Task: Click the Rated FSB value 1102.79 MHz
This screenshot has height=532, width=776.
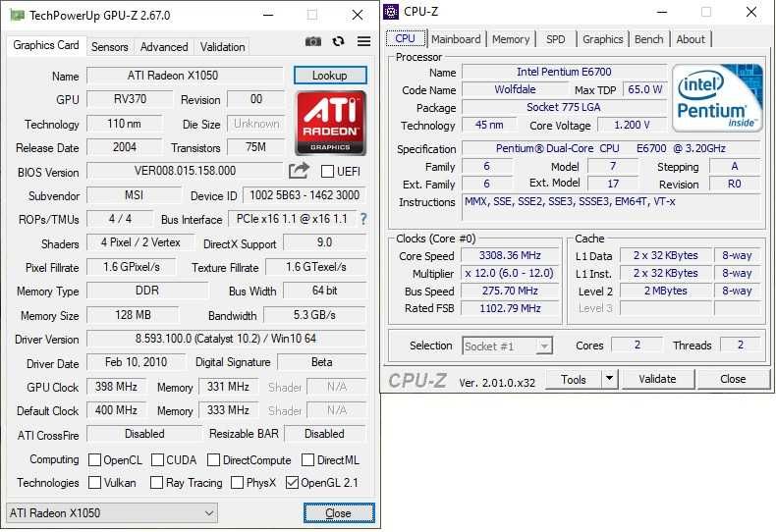Action: (510, 308)
